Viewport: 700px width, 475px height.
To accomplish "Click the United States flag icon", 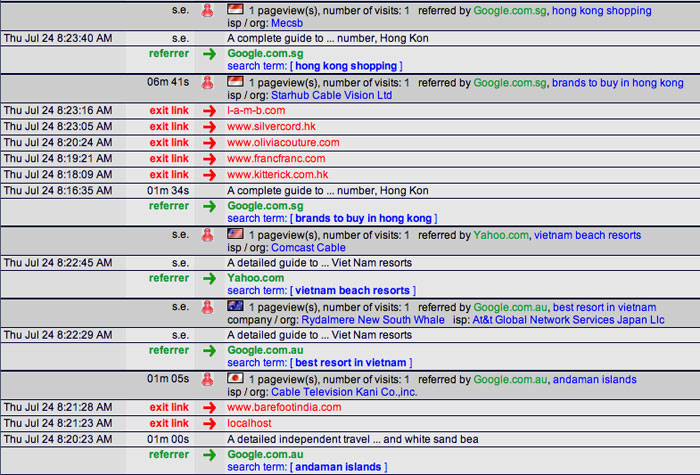I will click(236, 235).
